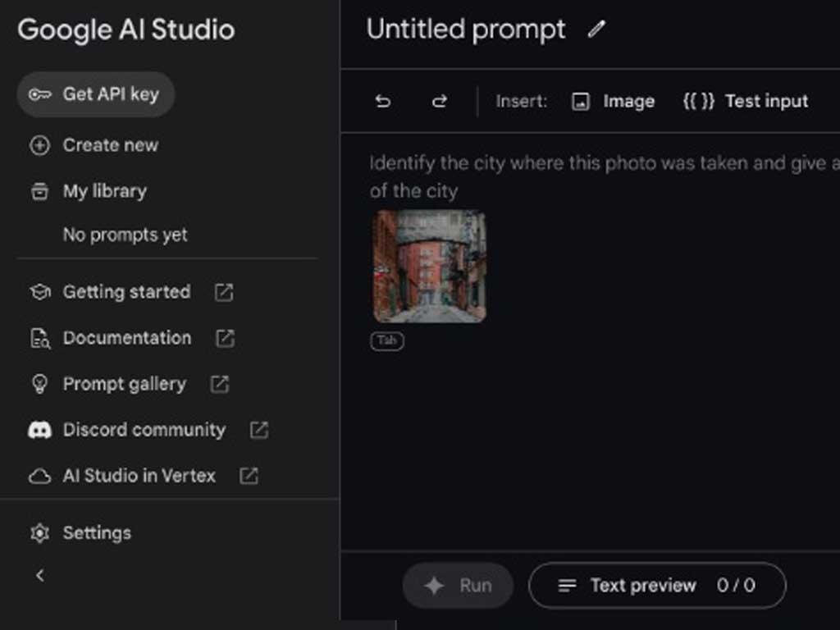Open Documentation via its external-link icon
Screen dimensions: 840x630
pyautogui.click(x=224, y=338)
